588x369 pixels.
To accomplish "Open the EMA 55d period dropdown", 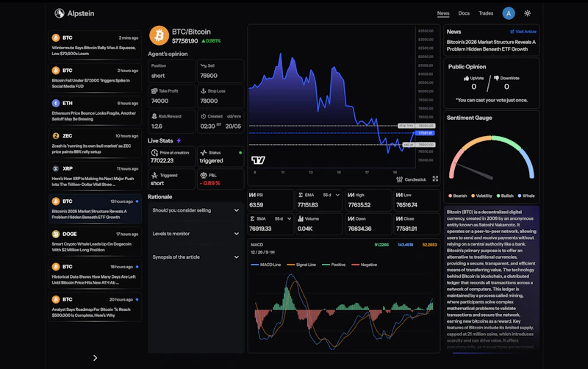I will [x=332, y=195].
